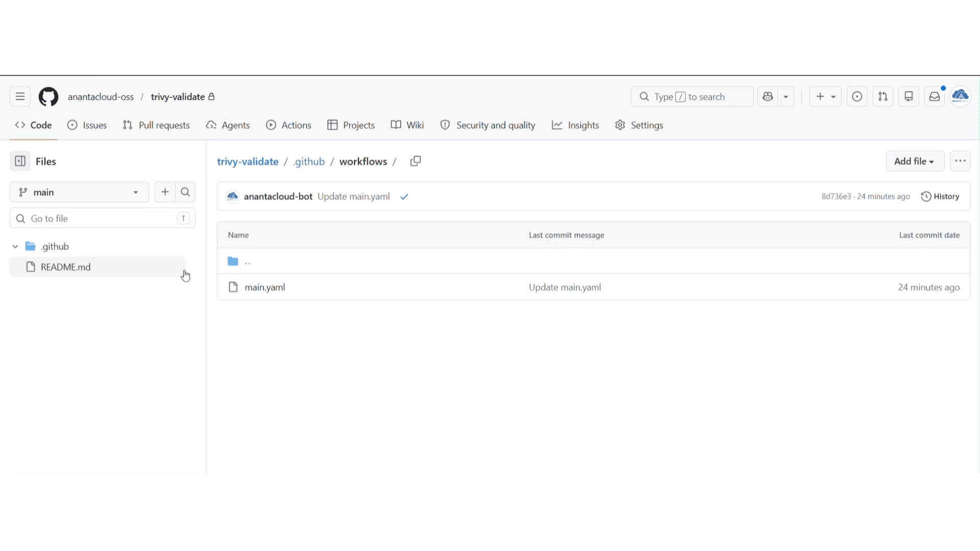Open pull requests shortcut icon in header
The height and width of the screenshot is (551, 980).
pyautogui.click(x=883, y=97)
